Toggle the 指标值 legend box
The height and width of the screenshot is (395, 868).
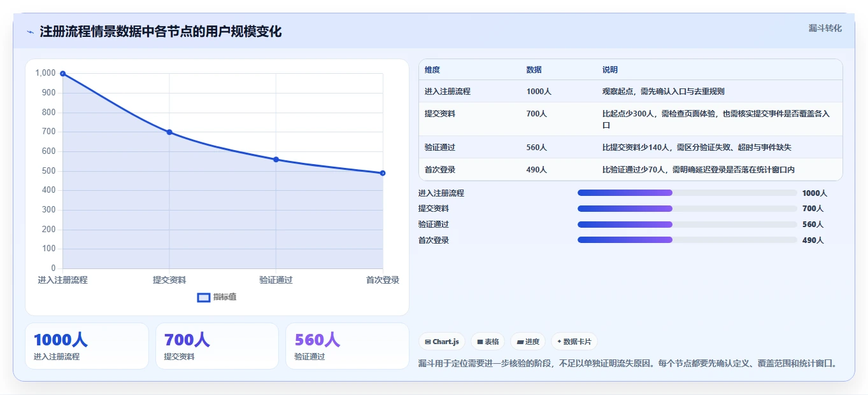click(204, 298)
